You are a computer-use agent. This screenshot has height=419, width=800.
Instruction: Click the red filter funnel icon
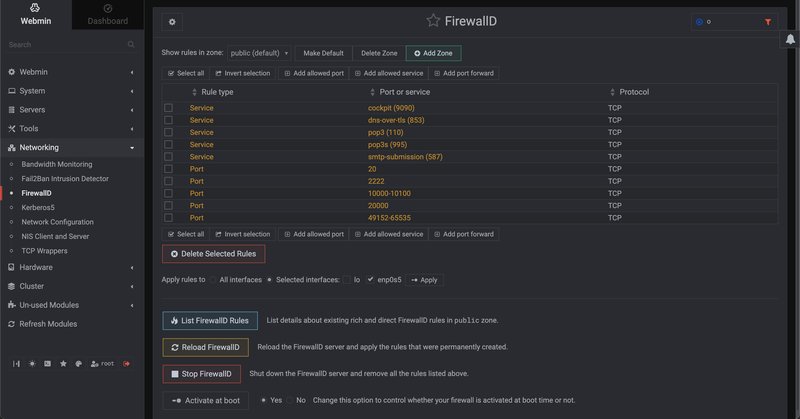(x=768, y=21)
